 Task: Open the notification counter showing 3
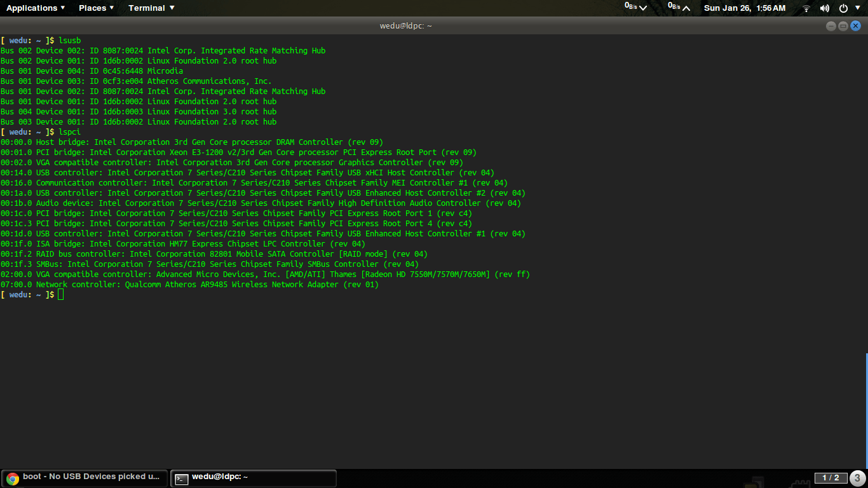click(x=857, y=478)
